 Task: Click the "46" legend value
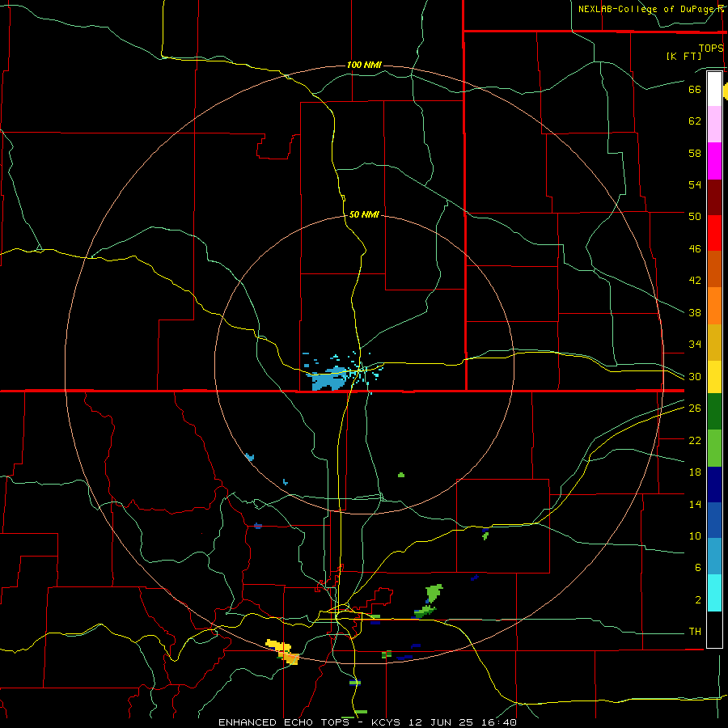(x=695, y=249)
